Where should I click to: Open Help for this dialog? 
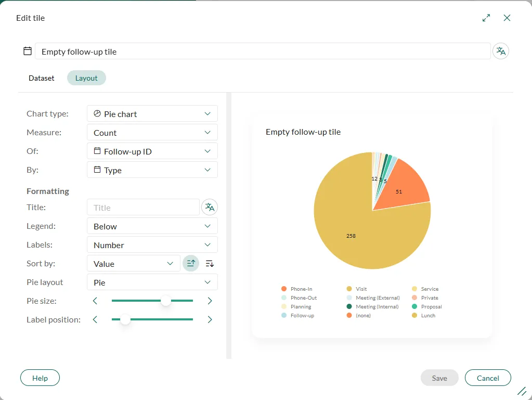pos(40,378)
